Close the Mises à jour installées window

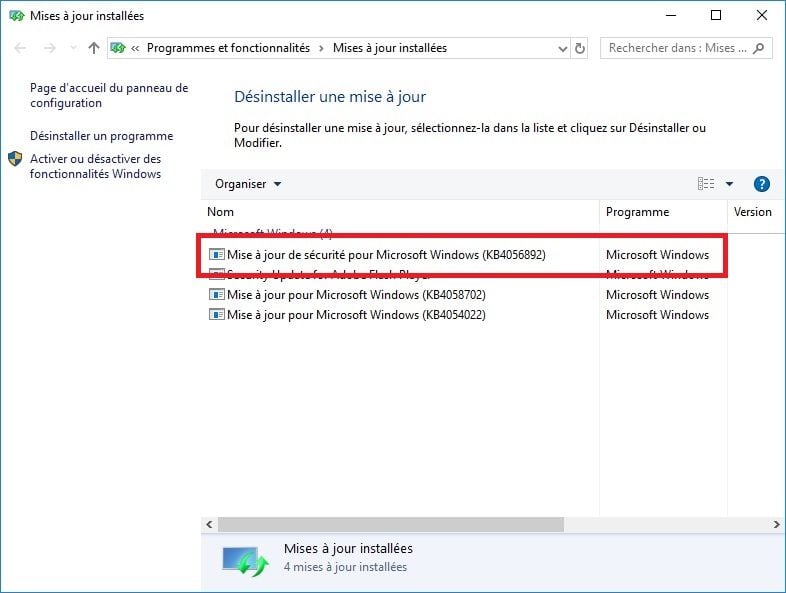pos(762,16)
